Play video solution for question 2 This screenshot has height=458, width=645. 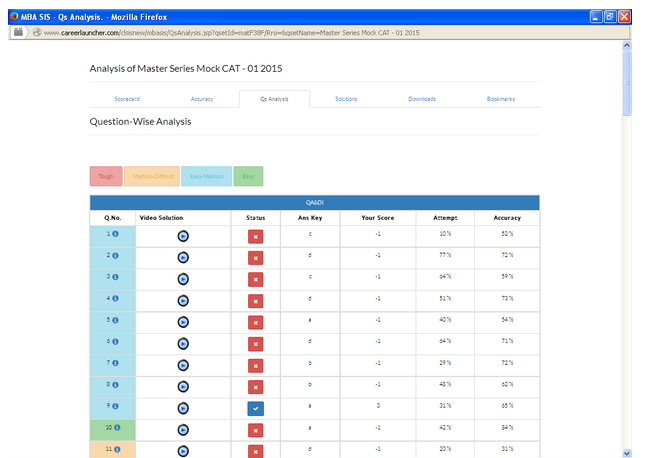coord(183,258)
